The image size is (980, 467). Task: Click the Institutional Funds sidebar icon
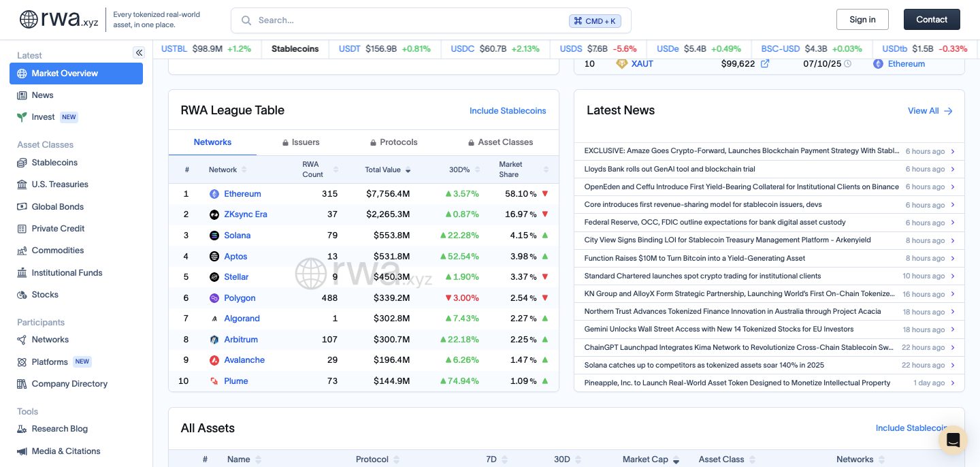[x=22, y=273]
